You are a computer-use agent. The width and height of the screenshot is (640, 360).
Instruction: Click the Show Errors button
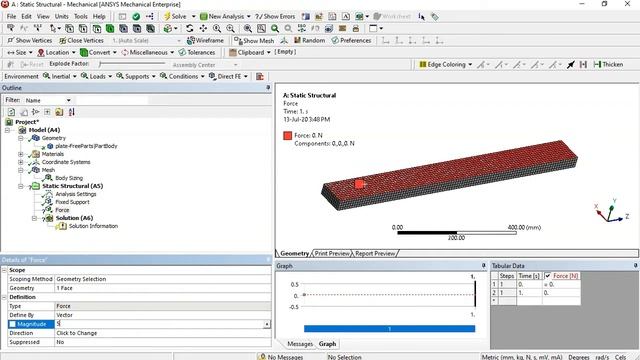click(x=275, y=17)
